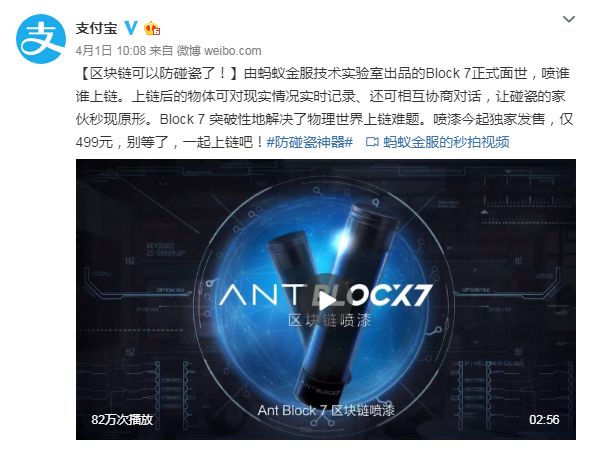Open the #防碰瓷神器# hashtag topic
This screenshot has height=454, width=589.
310,142
